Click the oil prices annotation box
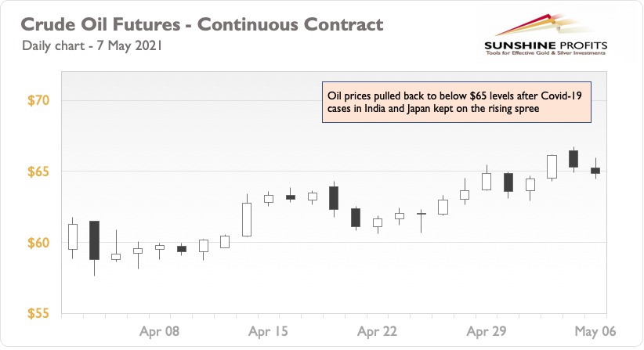Screen dimensions: 644x350 (456, 102)
